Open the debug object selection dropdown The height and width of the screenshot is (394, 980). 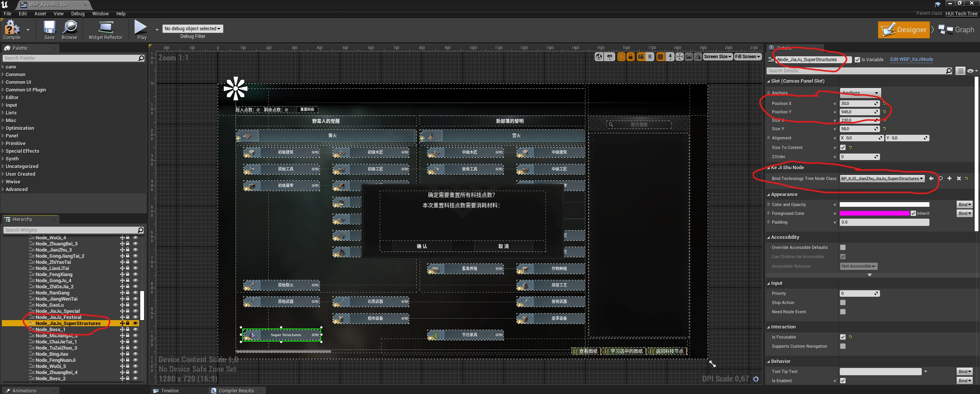tap(192, 29)
